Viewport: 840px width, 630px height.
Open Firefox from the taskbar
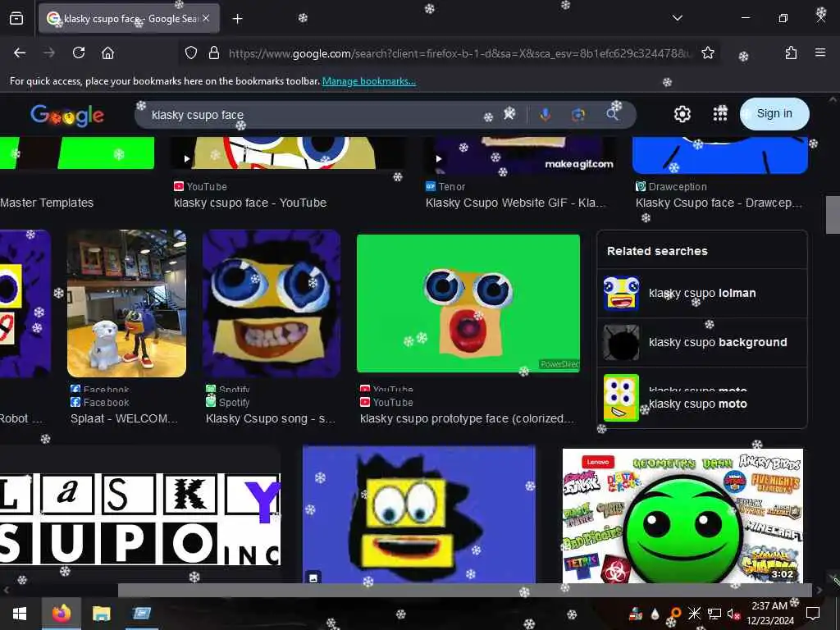pos(61,614)
